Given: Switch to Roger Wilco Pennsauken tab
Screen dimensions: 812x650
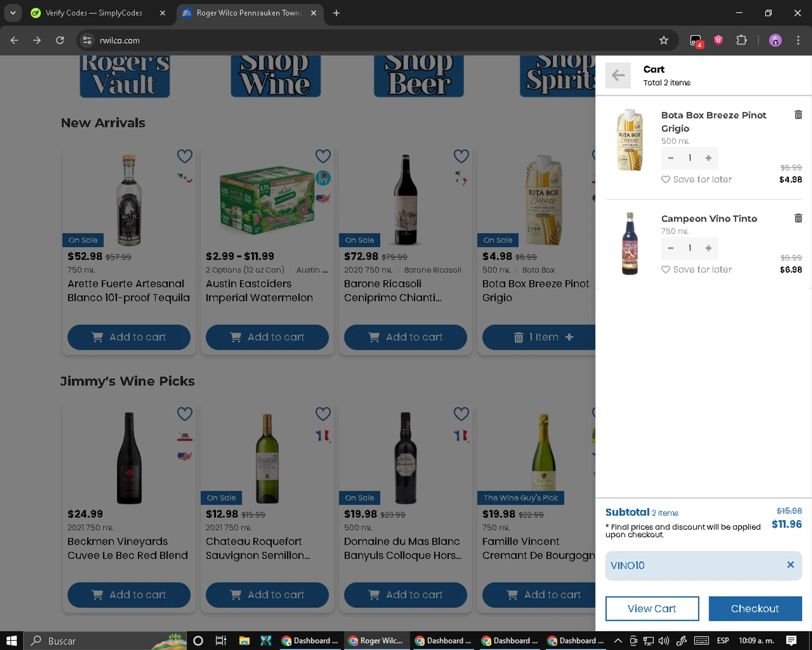Looking at the screenshot, I should [x=248, y=13].
